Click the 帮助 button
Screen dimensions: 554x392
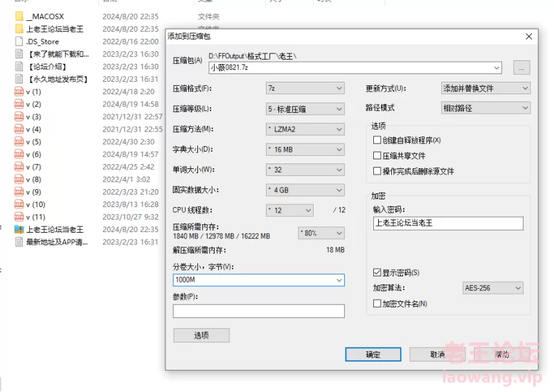click(x=502, y=354)
